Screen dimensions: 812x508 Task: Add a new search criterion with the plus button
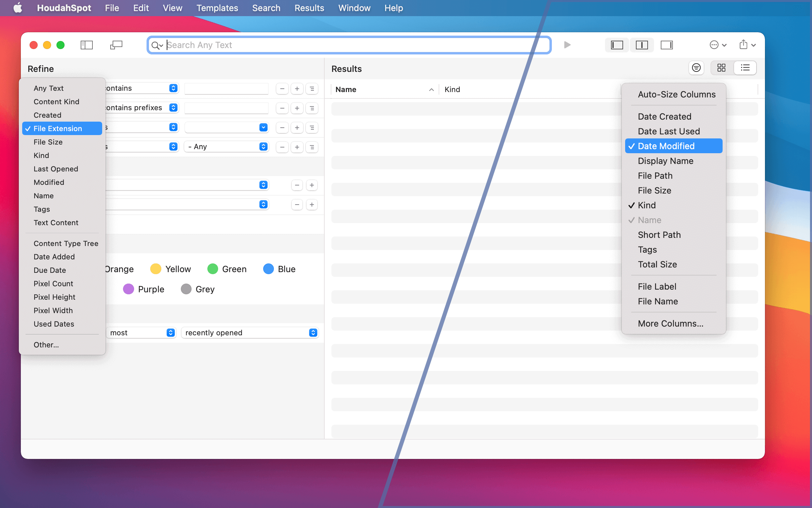tap(297, 88)
